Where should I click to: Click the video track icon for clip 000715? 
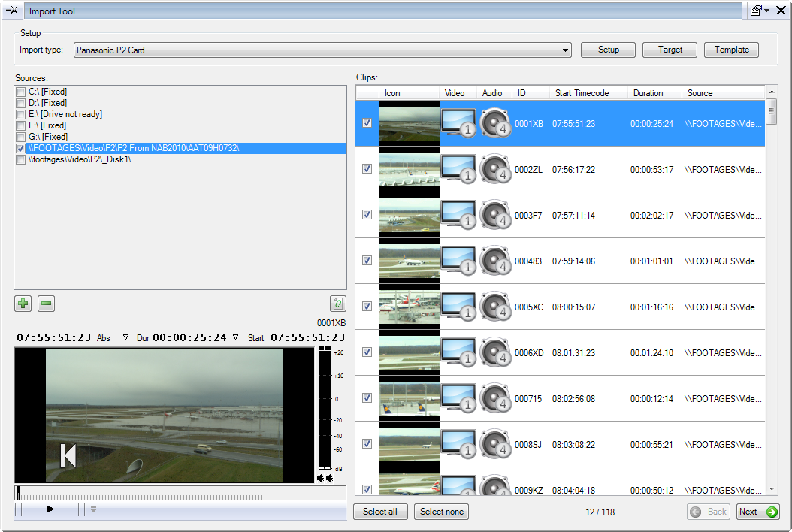tap(458, 398)
